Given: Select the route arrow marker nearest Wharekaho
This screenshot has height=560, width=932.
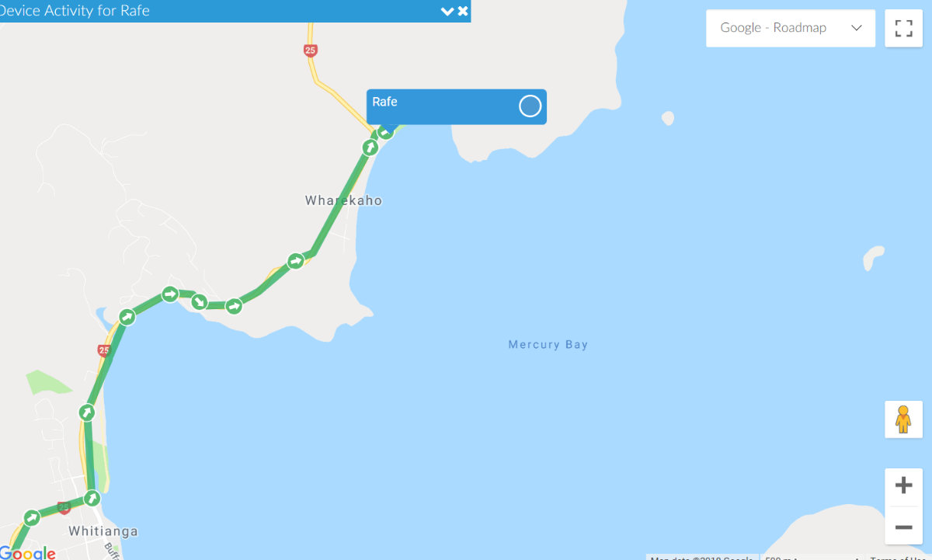Looking at the screenshot, I should (x=370, y=147).
